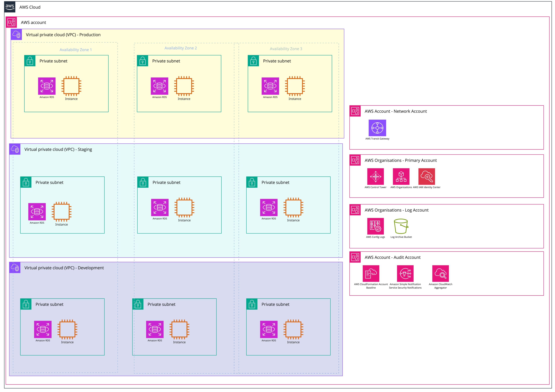
Task: Click Log Account group icon
Action: tap(355, 210)
